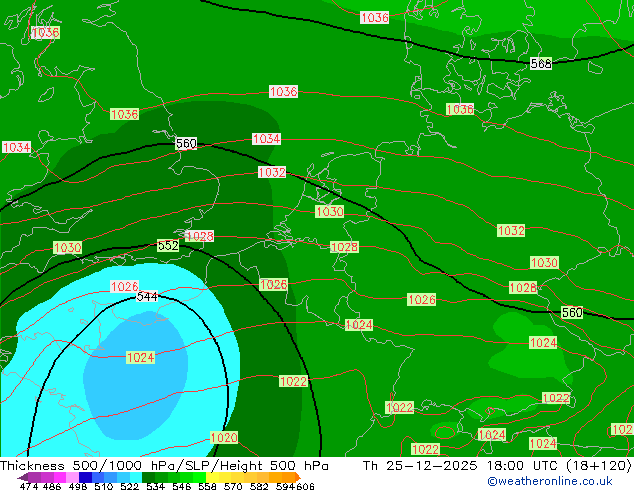Click the 606 legend value label
The height and width of the screenshot is (490, 634).
[x=305, y=486]
